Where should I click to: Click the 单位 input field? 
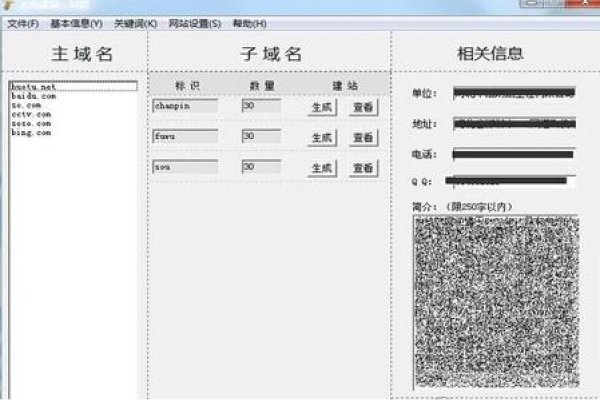(513, 94)
